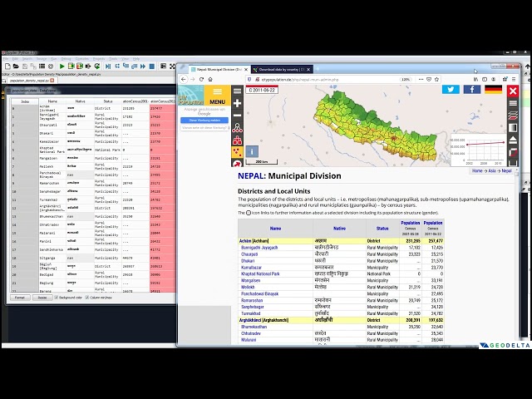Open the yellow MENU button on citypopulation
This screenshot has width=532, height=399.
[x=217, y=96]
